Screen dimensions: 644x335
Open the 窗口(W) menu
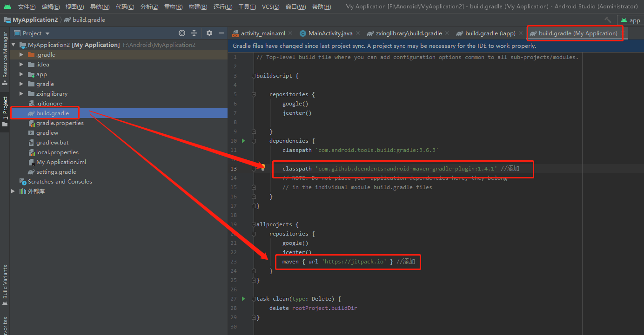[x=296, y=7]
